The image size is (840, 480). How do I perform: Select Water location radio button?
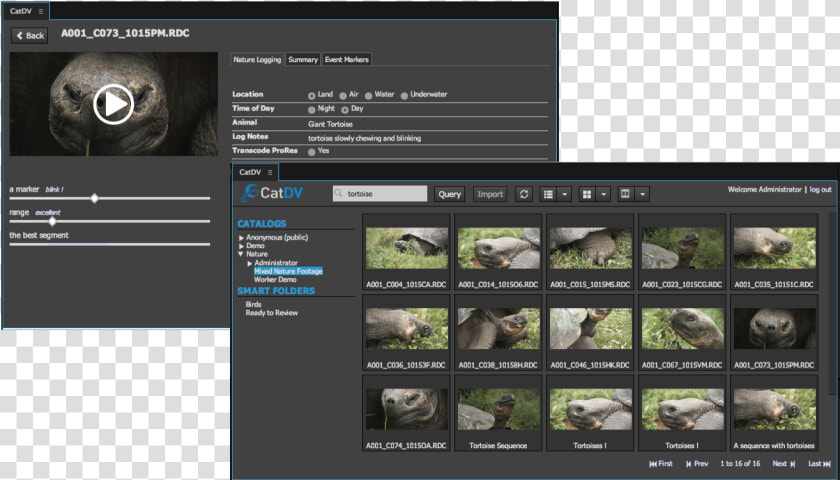click(x=369, y=96)
